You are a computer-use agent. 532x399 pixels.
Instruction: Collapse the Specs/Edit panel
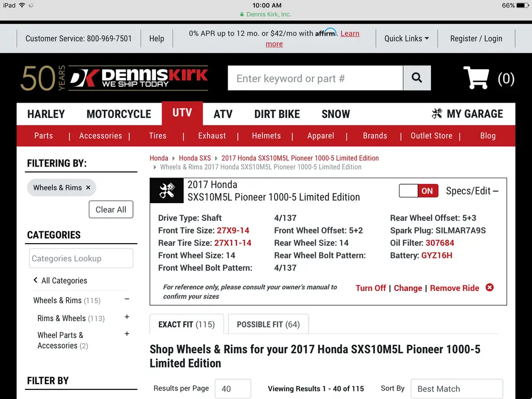(x=496, y=191)
